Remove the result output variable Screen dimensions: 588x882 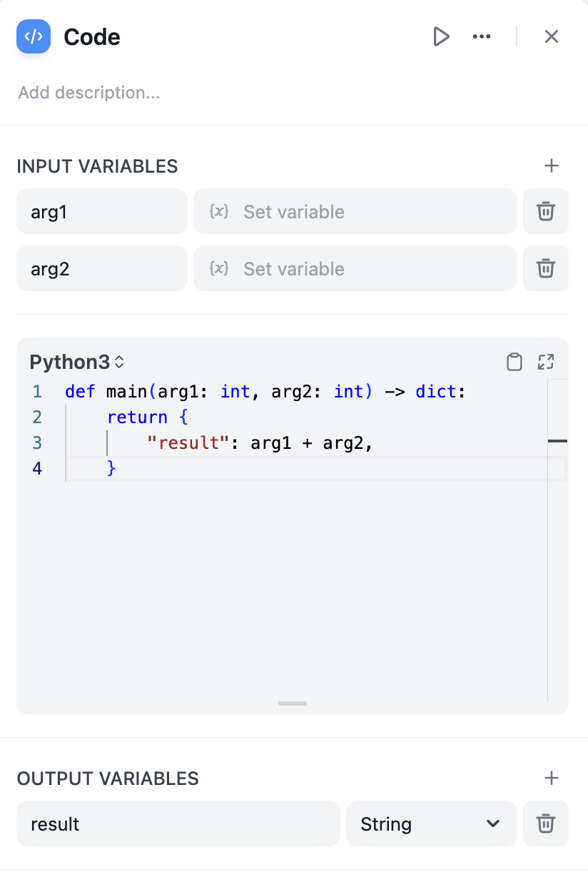[x=546, y=823]
